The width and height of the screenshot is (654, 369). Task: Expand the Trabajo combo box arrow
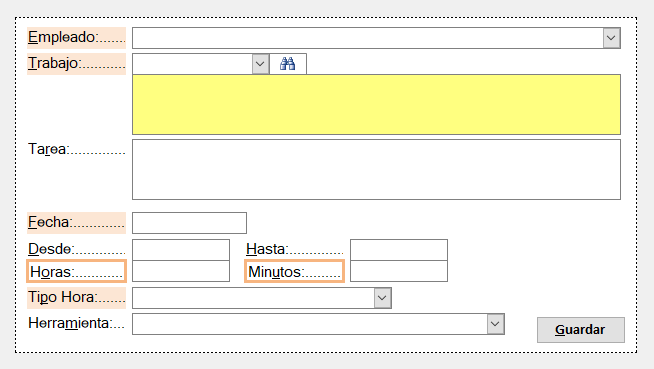pyautogui.click(x=260, y=64)
